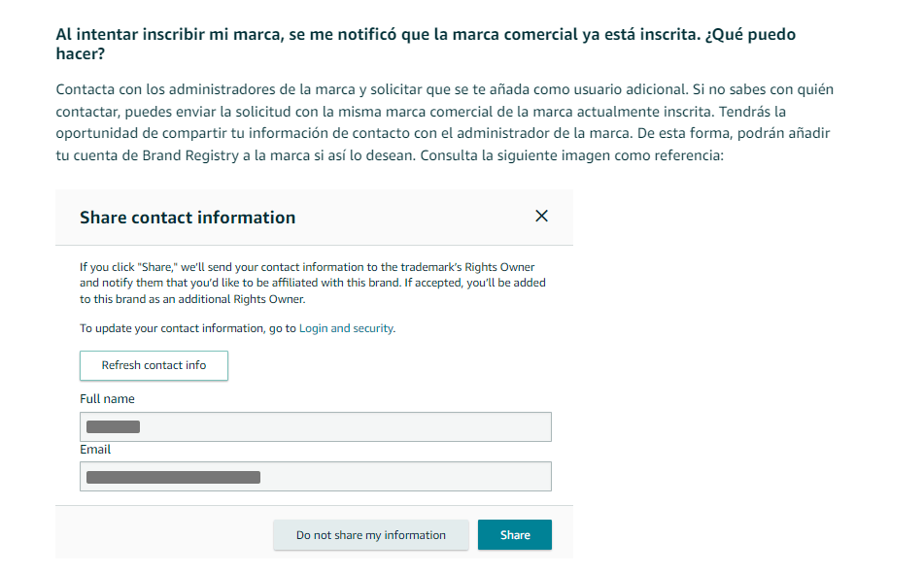
Task: Click the paragraph starting 'Contacta con los administradores'
Action: coord(445,122)
